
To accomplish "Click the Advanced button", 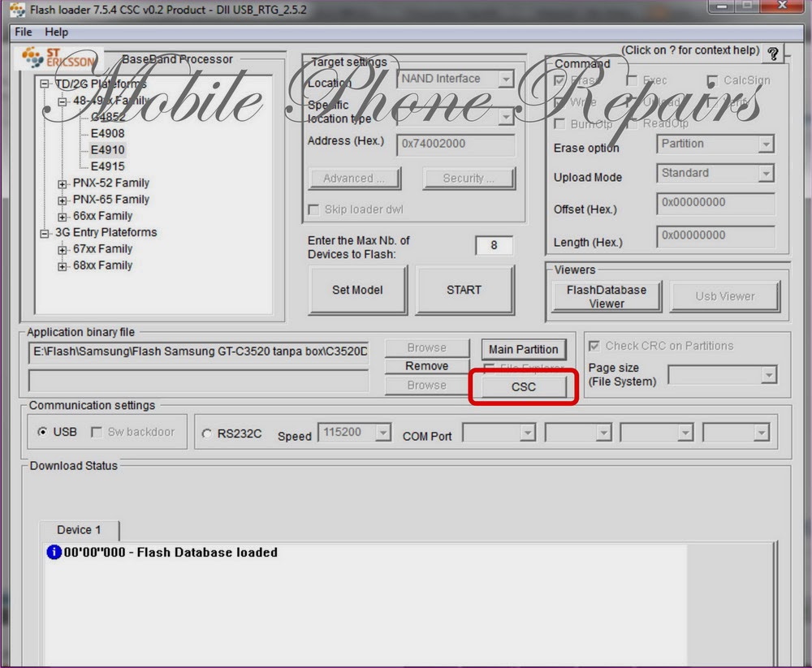I will tap(354, 179).
